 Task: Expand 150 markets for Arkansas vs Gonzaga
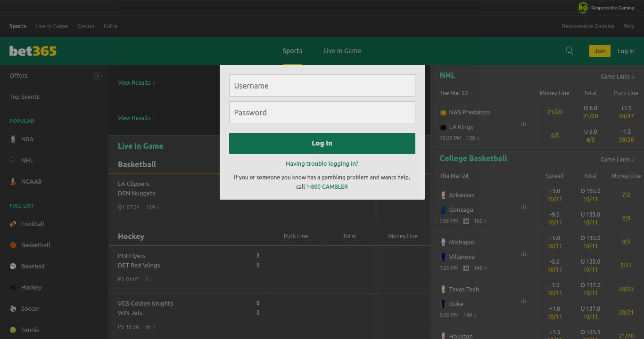point(480,221)
